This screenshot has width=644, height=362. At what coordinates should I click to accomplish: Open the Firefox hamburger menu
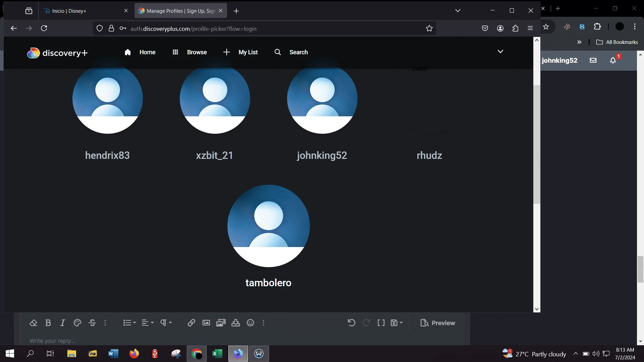(x=530, y=28)
